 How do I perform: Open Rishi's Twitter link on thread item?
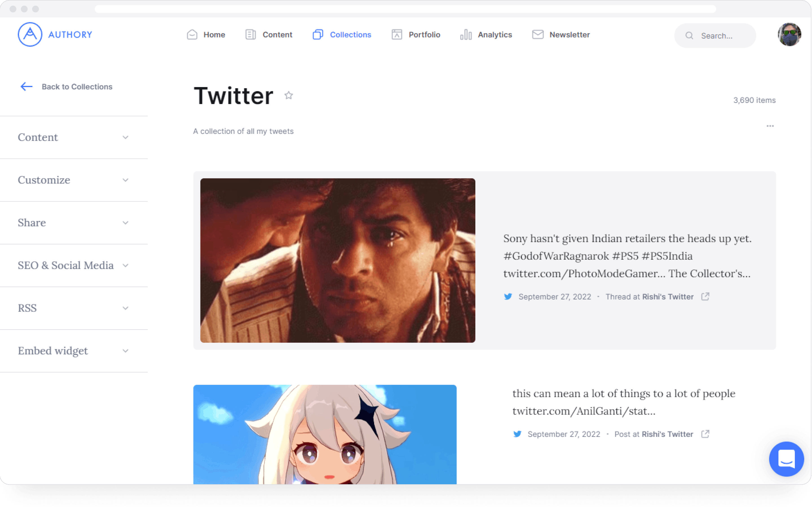pos(668,297)
